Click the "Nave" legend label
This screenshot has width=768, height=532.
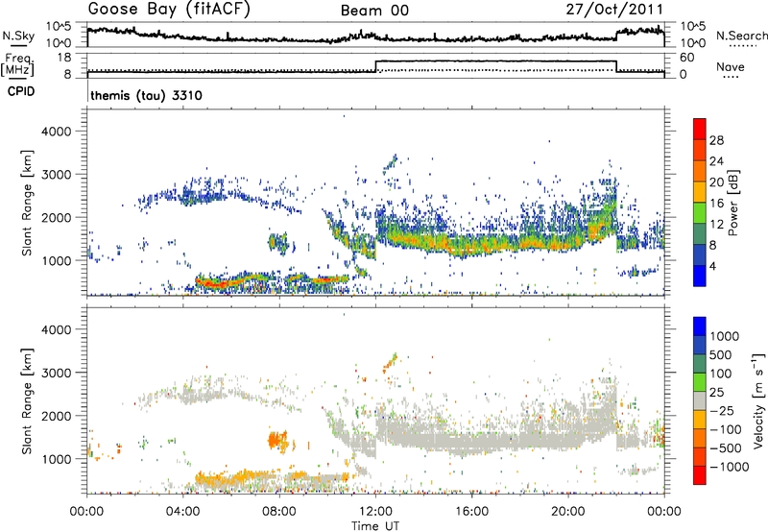(731, 67)
